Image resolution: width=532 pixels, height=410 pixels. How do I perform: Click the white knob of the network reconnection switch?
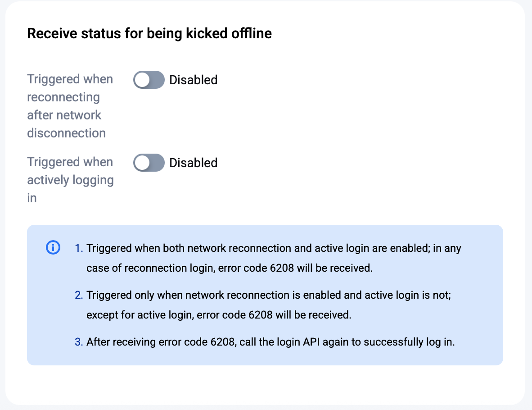(x=143, y=80)
